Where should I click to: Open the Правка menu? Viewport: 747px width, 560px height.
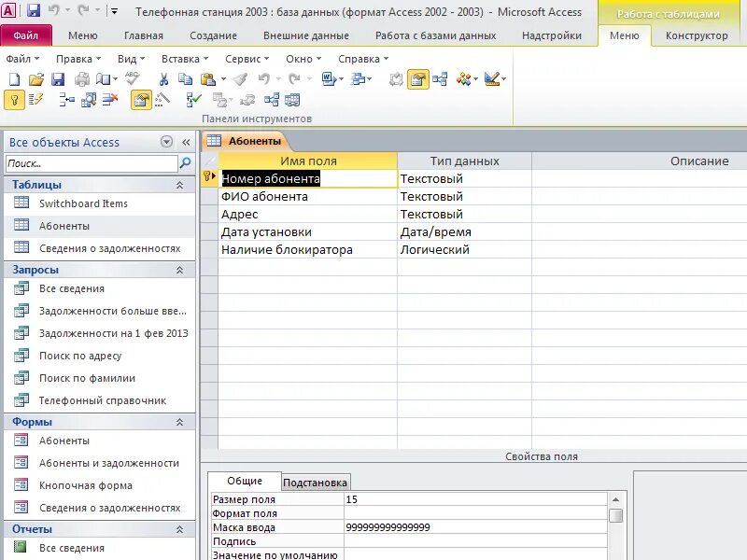(x=78, y=59)
